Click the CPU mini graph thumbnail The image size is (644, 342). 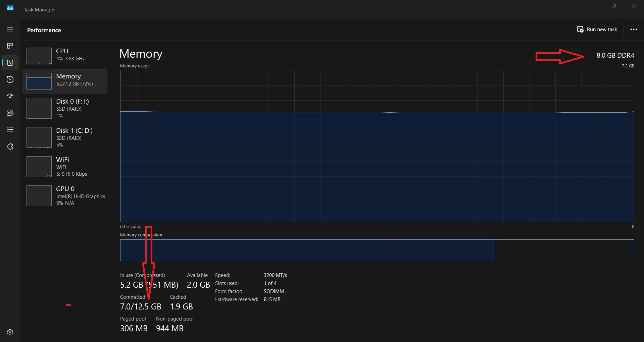coord(39,56)
